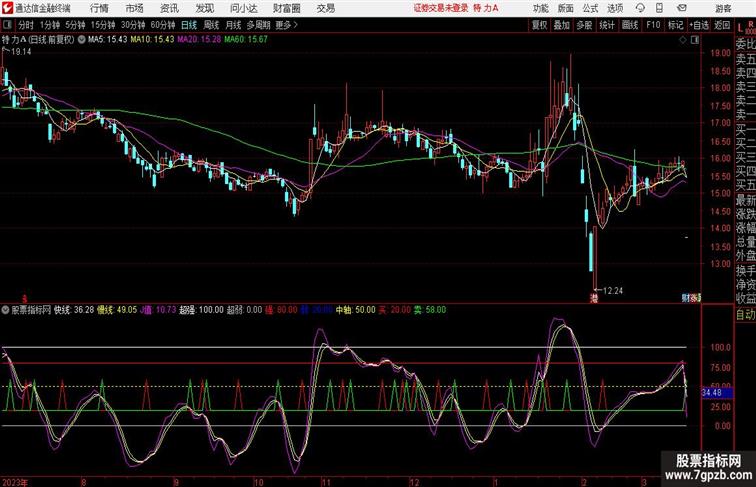The height and width of the screenshot is (487, 756).
Task: Switch to 15分钟 period
Action: click(103, 25)
